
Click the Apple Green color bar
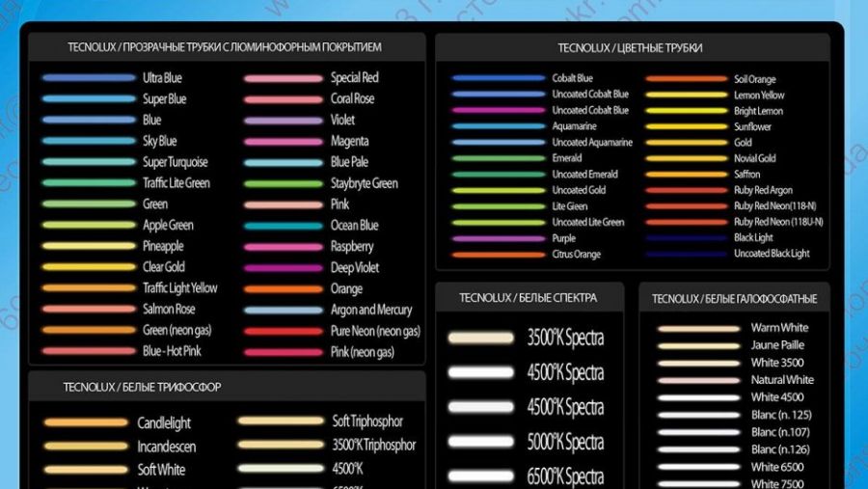click(x=89, y=226)
